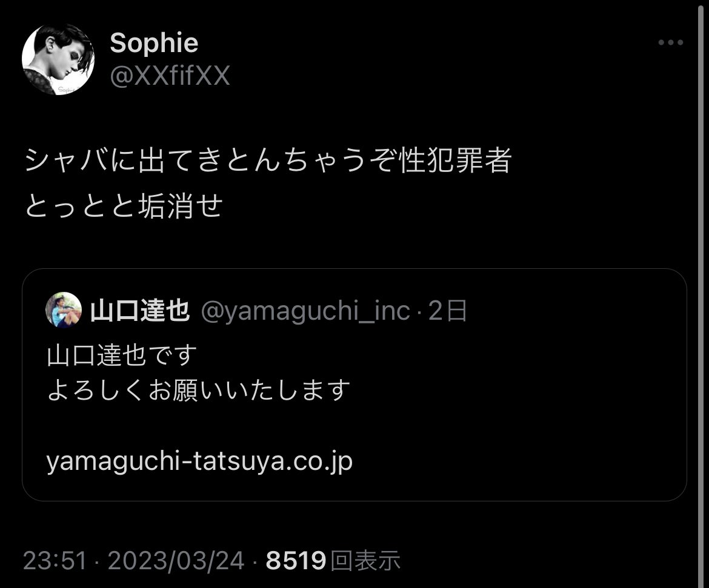Screen dimensions: 709x588
Task: Click the 山口達也 quoted tweet avatar
Action: coord(64,310)
